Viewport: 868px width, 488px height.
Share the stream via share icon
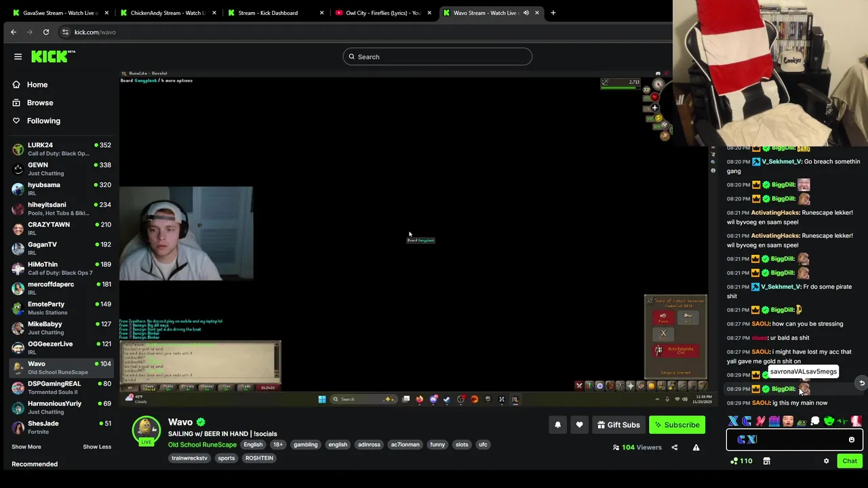(x=674, y=447)
